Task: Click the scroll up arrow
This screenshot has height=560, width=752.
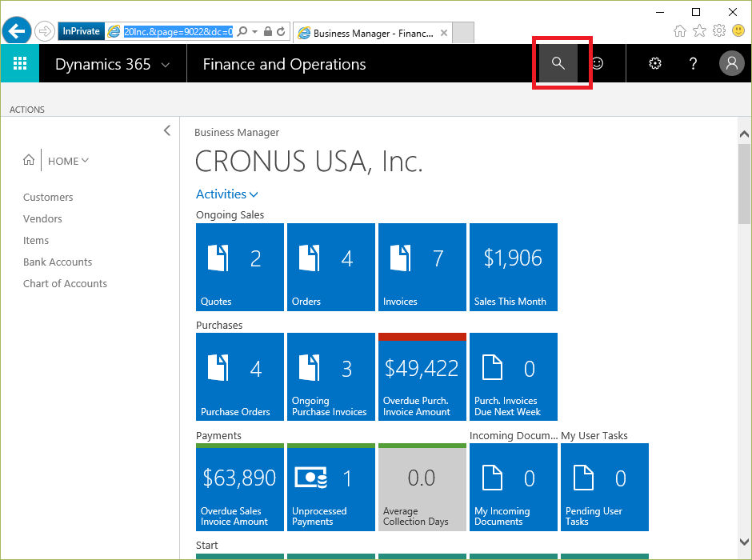Action: coord(744,134)
